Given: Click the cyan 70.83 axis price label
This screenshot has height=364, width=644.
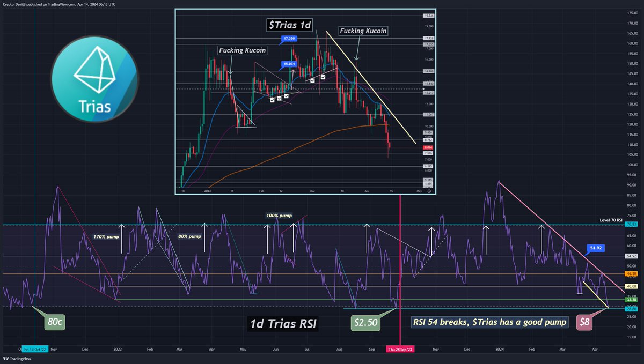Looking at the screenshot, I should coord(631,224).
